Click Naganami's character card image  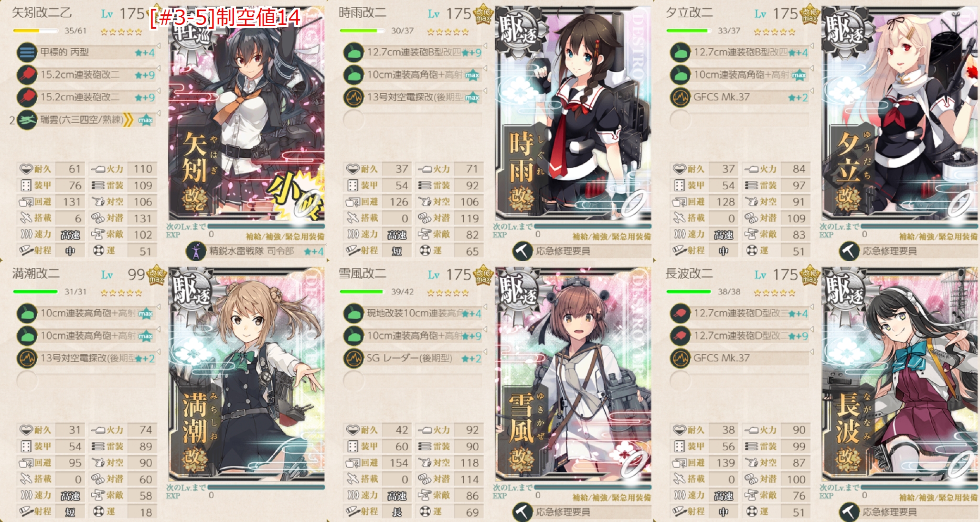[900, 374]
